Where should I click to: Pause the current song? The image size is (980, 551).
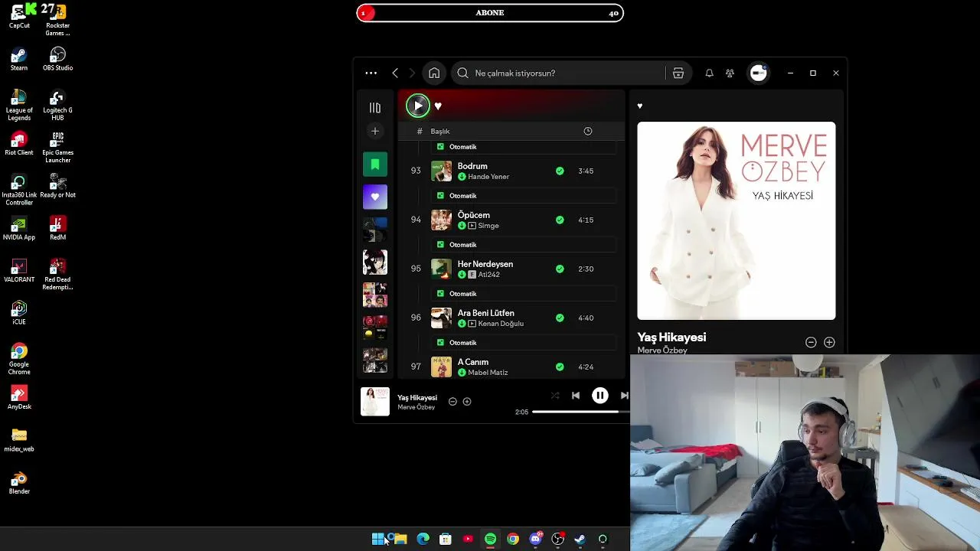(600, 396)
